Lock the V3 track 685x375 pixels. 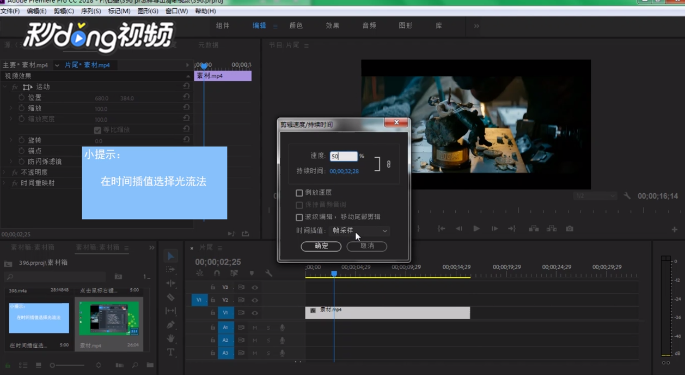point(213,287)
